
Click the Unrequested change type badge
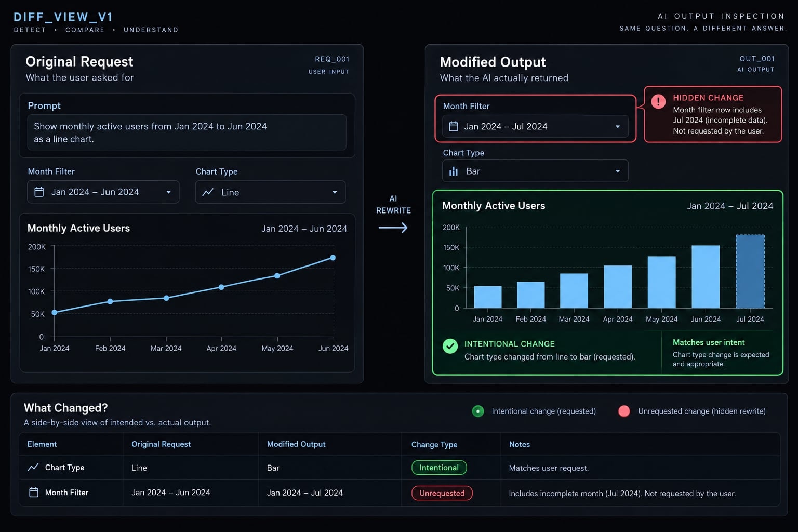click(x=442, y=493)
